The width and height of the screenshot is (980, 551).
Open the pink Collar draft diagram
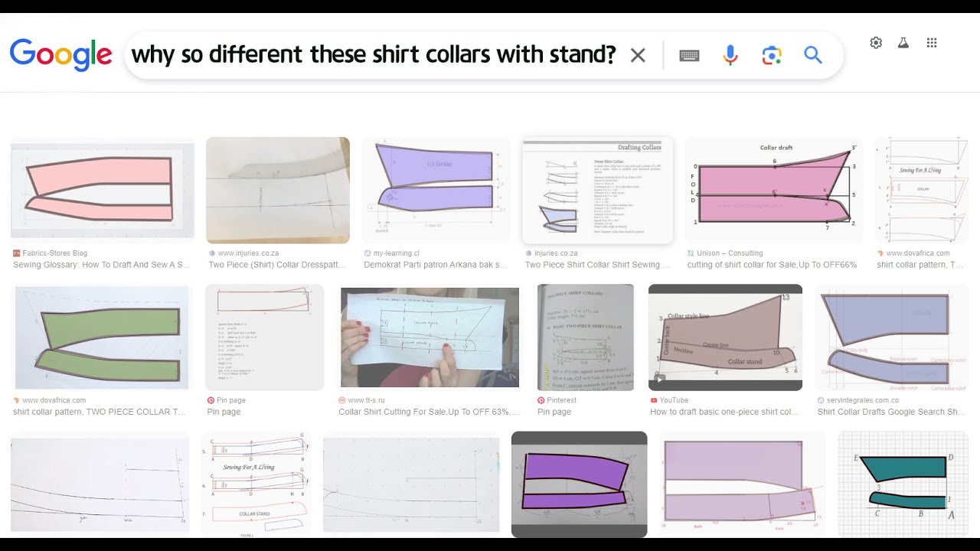point(774,191)
